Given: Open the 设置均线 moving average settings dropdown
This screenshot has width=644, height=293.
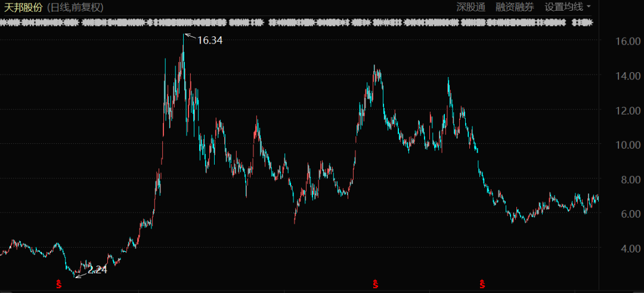Looking at the screenshot, I should pos(567,7).
